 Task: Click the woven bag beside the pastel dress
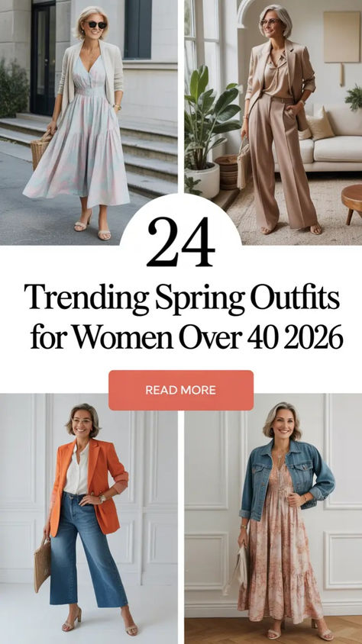tap(41, 148)
